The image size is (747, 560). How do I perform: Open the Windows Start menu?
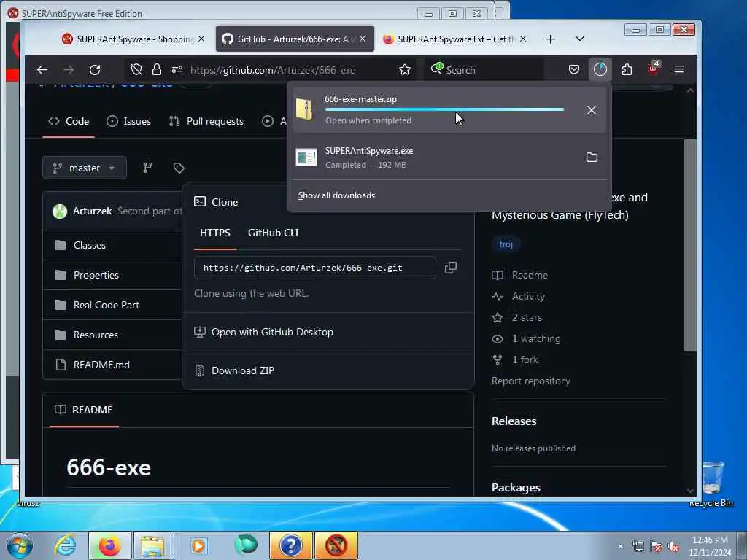coord(19,545)
